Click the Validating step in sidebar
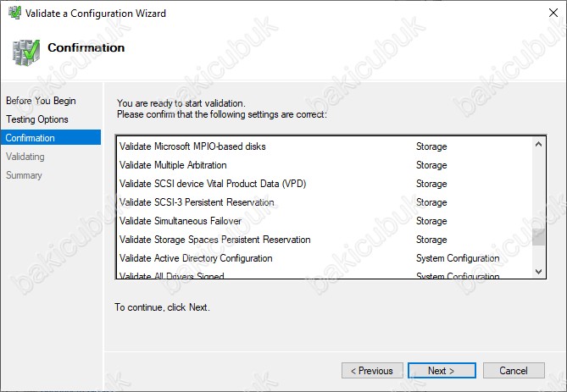The width and height of the screenshot is (567, 392). [25, 157]
